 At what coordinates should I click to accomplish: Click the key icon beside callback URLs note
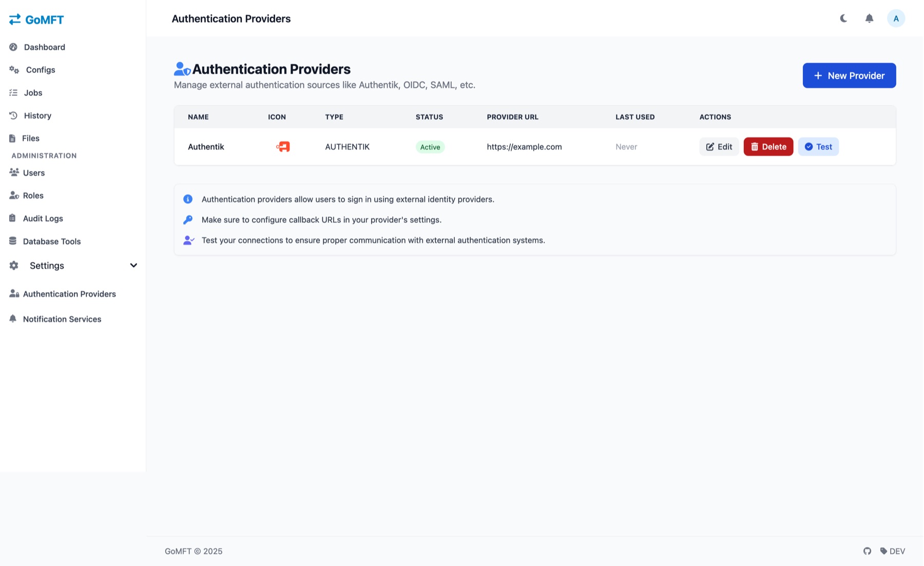coord(188,219)
